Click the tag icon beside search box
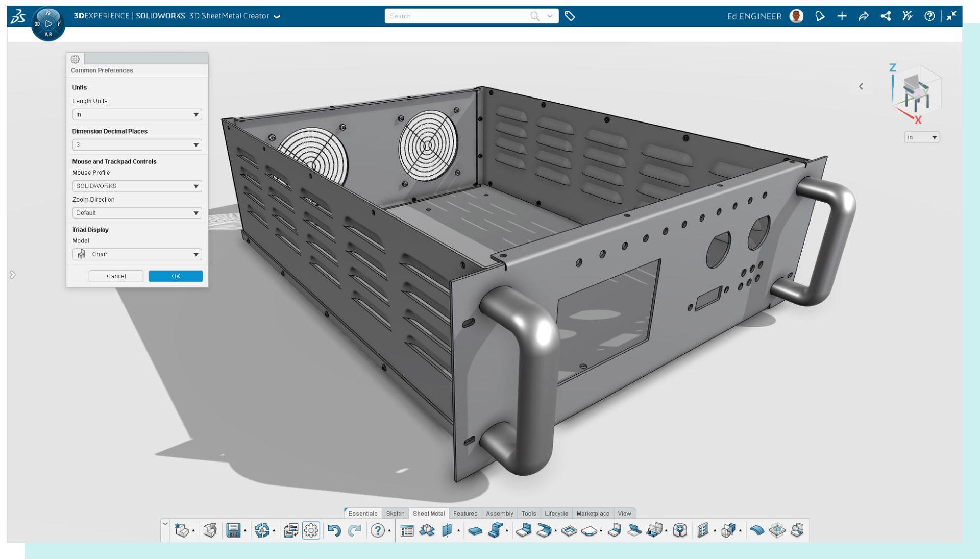Viewport: 980px width, 559px height. pos(570,16)
